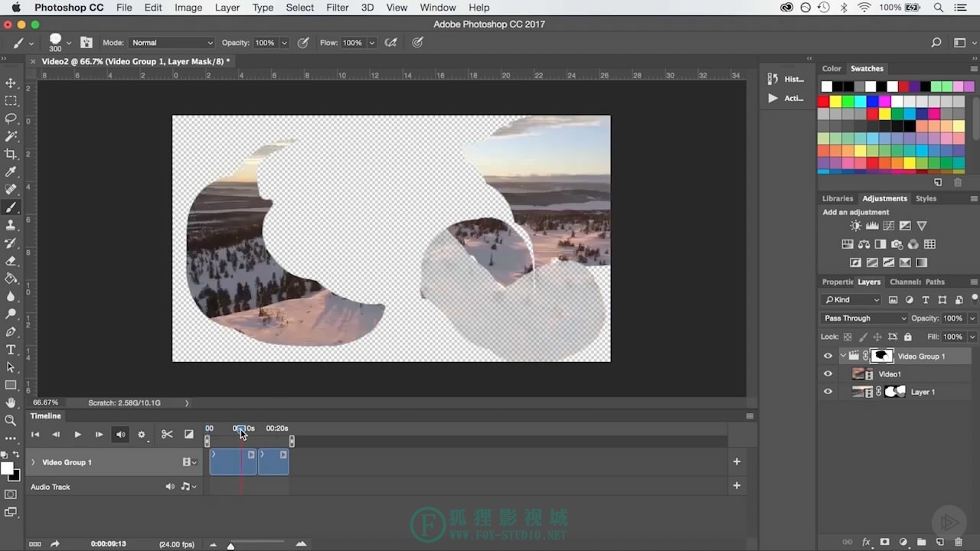
Task: Select the Zoom tool
Action: pyautogui.click(x=11, y=420)
